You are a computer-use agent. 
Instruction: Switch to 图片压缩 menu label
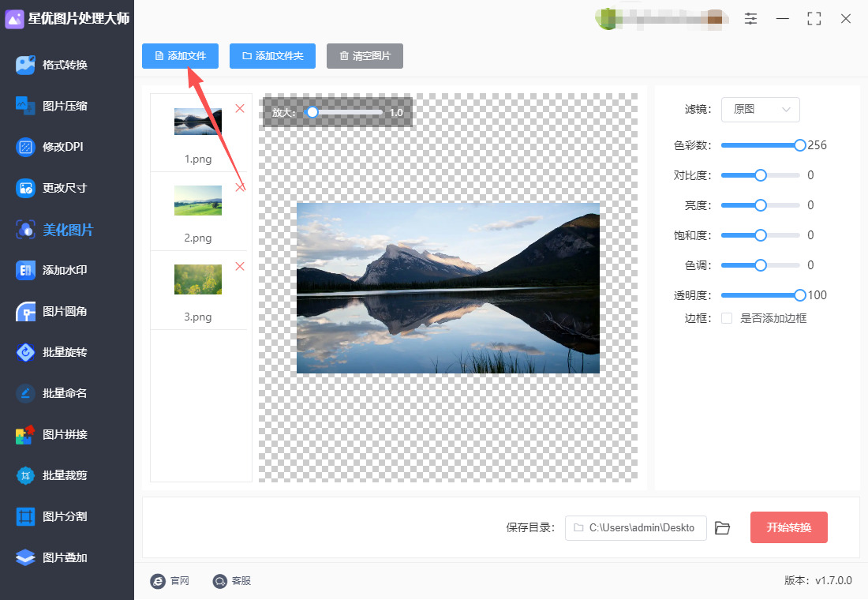tap(65, 106)
